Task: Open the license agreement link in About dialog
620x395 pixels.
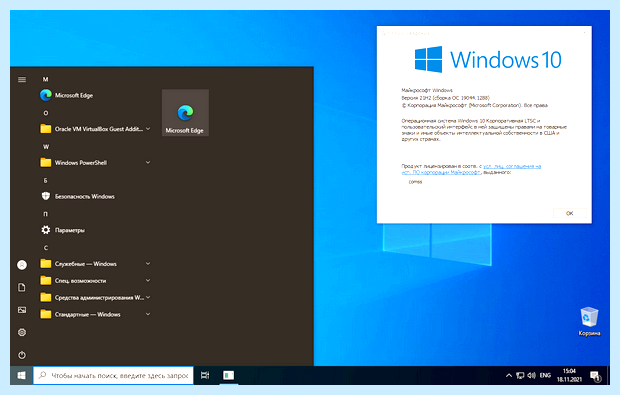Action: pos(471,169)
